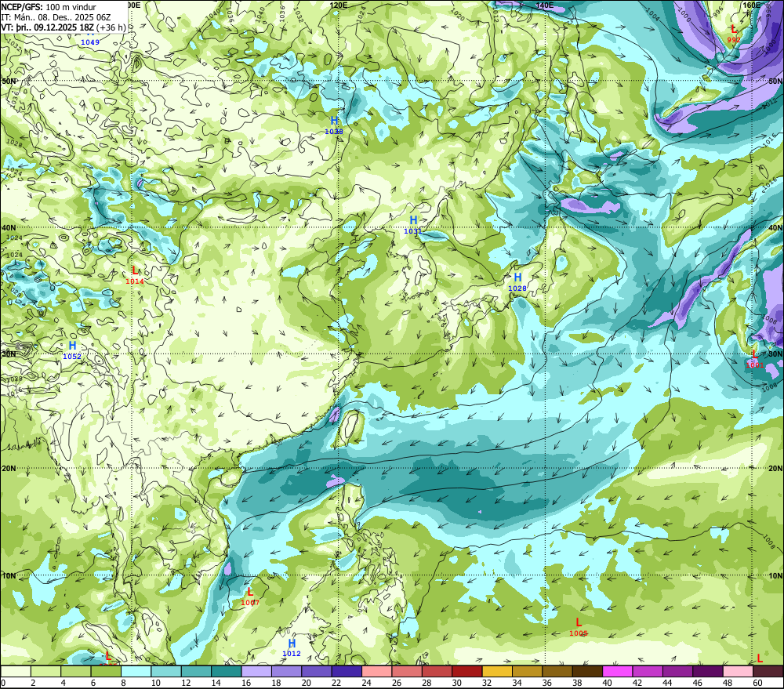Screen dimensions: 784x689
Task: Select the dark blue 22–24 legend swatch
Action: tap(347, 671)
